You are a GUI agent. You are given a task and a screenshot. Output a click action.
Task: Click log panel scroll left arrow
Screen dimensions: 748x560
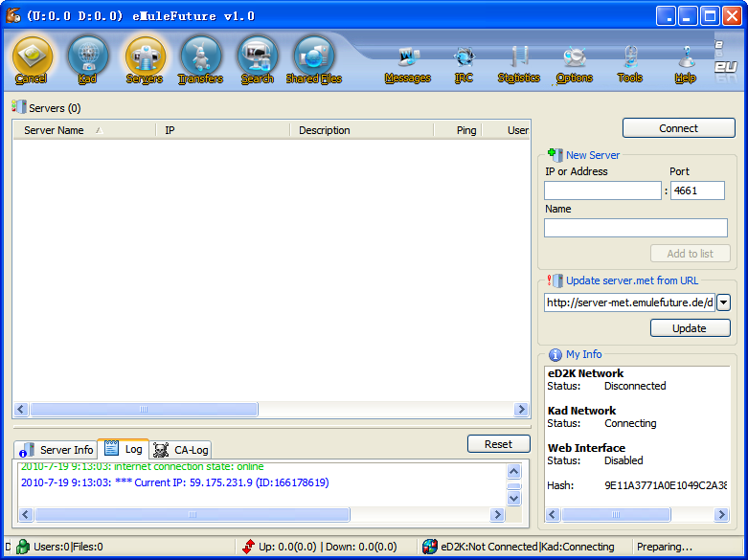click(26, 514)
